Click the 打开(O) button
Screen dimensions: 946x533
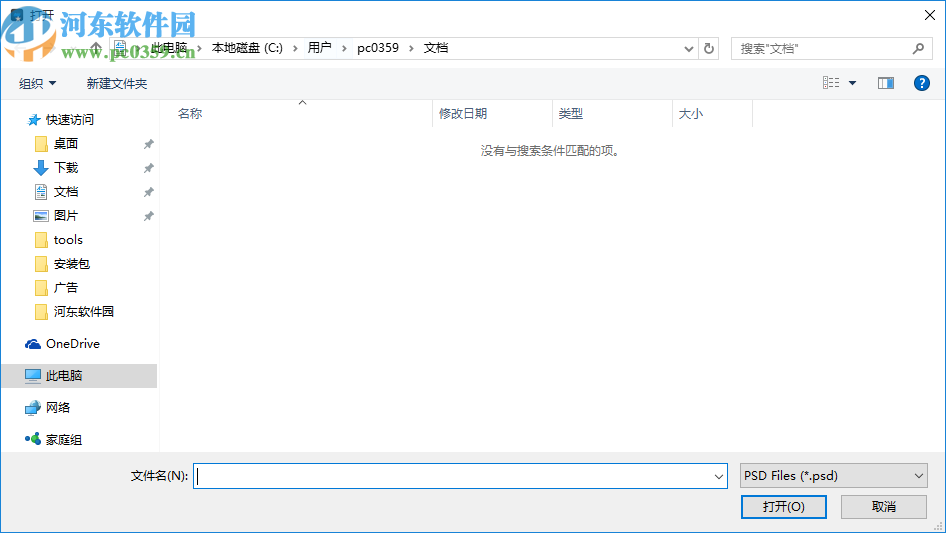pos(784,506)
